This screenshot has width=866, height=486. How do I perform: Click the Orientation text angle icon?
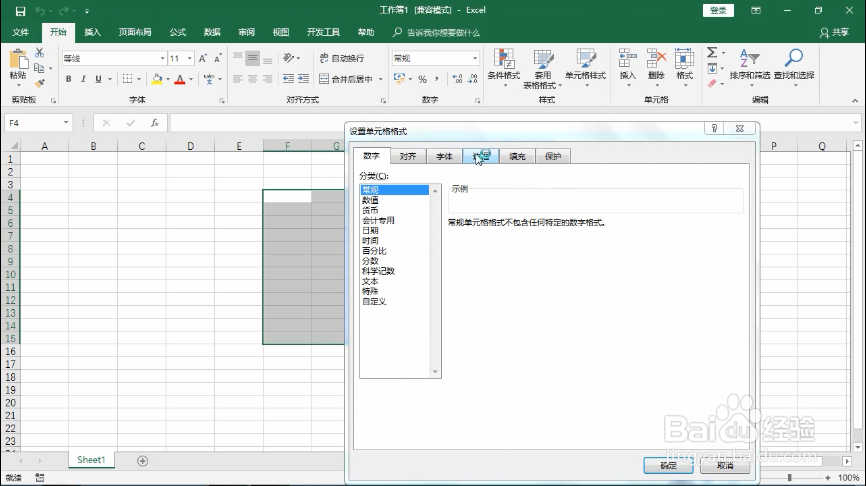click(288, 58)
